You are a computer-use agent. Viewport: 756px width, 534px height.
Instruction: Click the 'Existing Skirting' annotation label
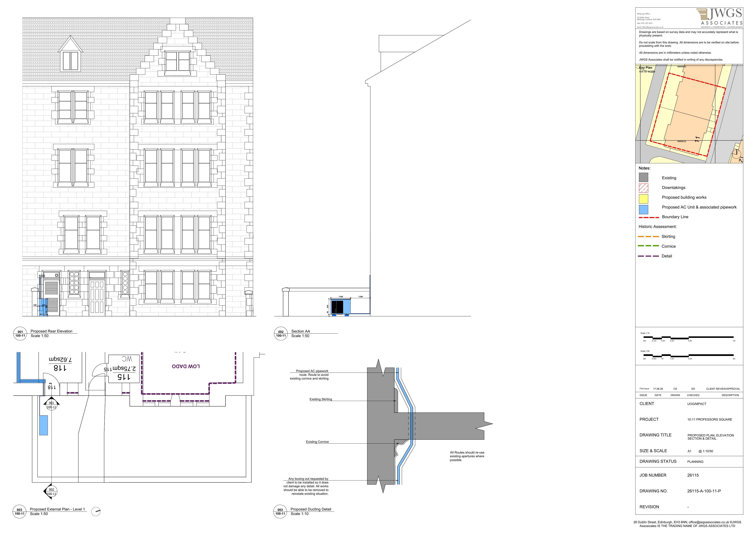[321, 399]
